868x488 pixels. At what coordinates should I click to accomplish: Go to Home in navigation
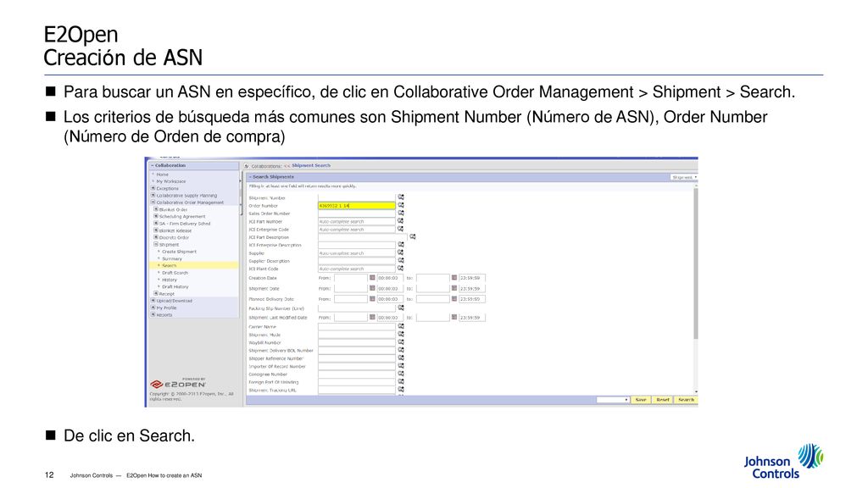pos(162,175)
